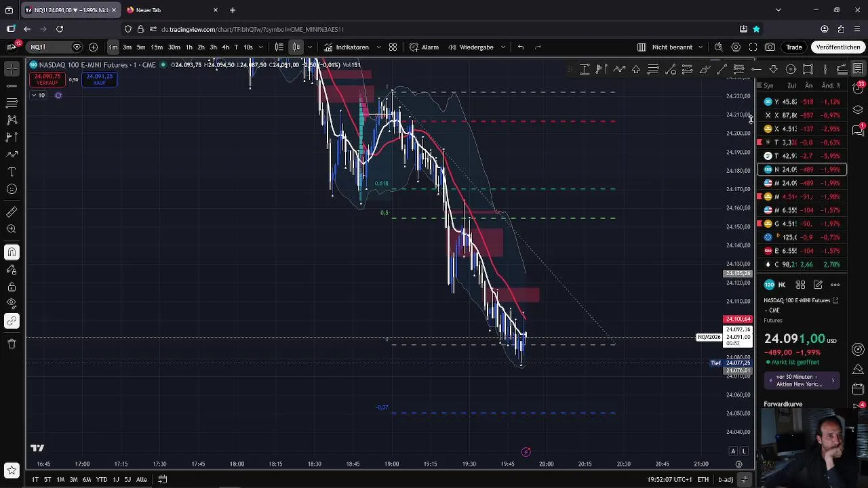Click the Trade button
The width and height of the screenshot is (868, 488).
point(794,47)
